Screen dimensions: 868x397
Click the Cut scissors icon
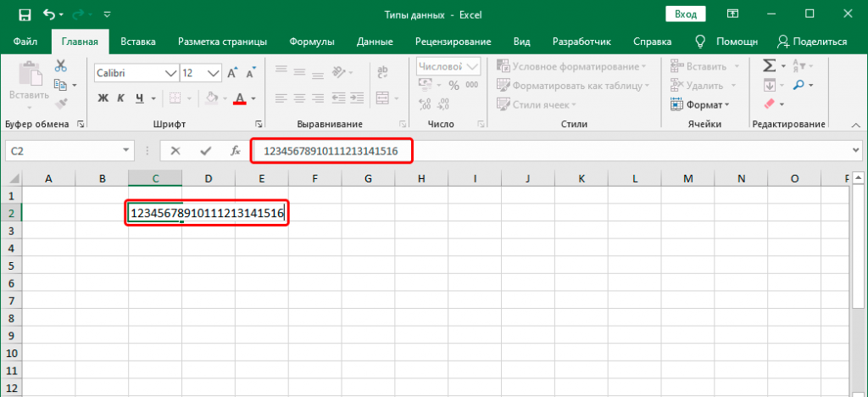coord(61,66)
